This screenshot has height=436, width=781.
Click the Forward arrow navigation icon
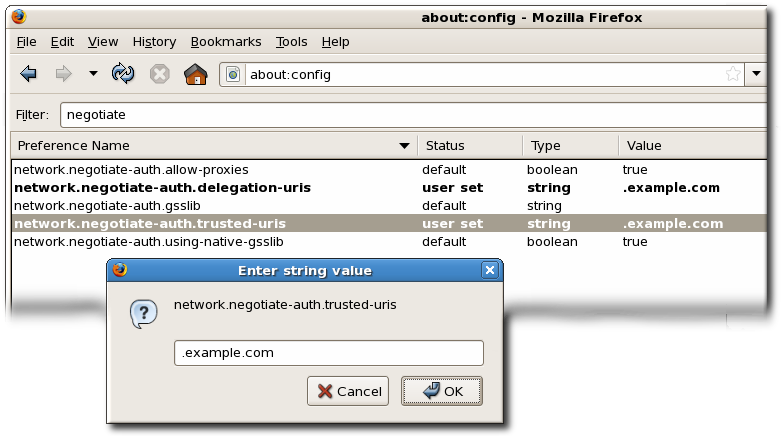click(63, 74)
